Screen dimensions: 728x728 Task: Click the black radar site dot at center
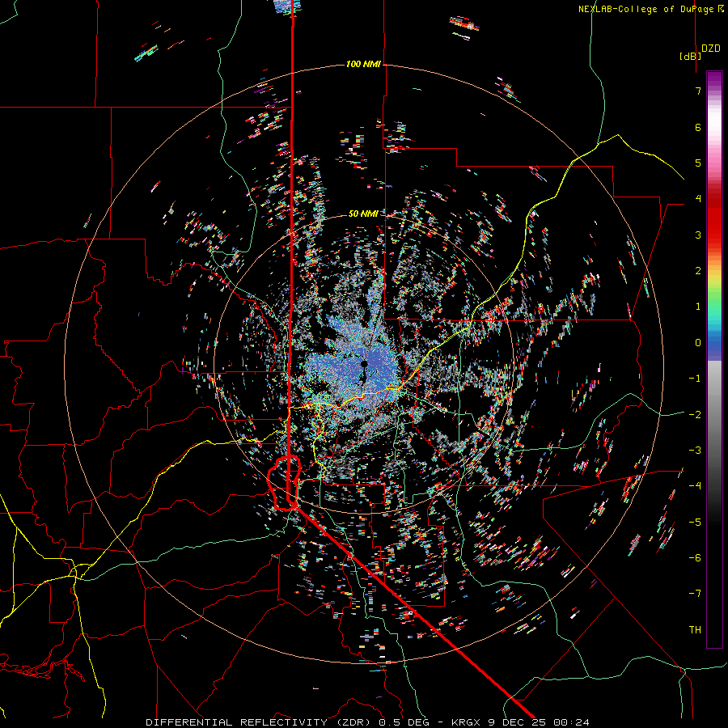[x=364, y=364]
